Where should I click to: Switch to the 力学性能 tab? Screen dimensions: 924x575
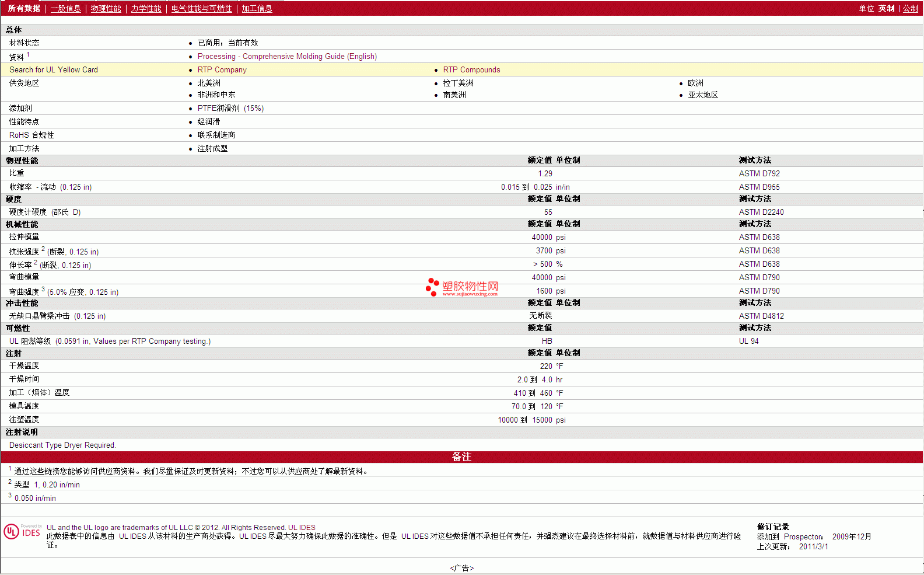coord(146,8)
